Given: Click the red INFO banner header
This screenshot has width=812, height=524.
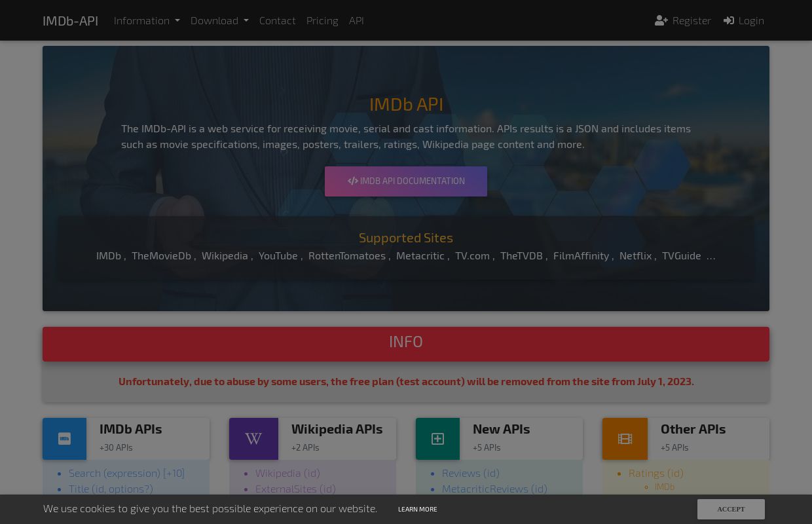Looking at the screenshot, I should tap(406, 344).
